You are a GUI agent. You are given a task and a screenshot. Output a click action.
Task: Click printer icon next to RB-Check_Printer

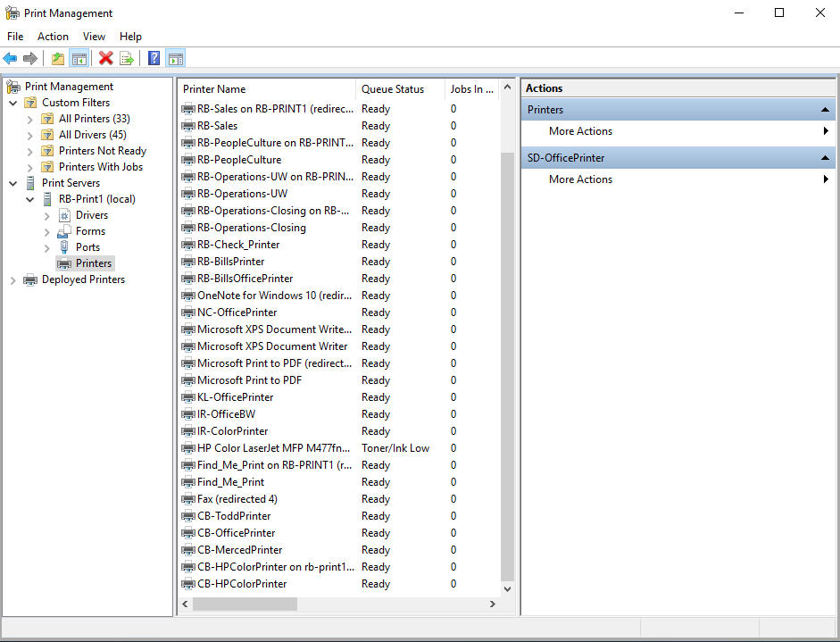pyautogui.click(x=188, y=245)
